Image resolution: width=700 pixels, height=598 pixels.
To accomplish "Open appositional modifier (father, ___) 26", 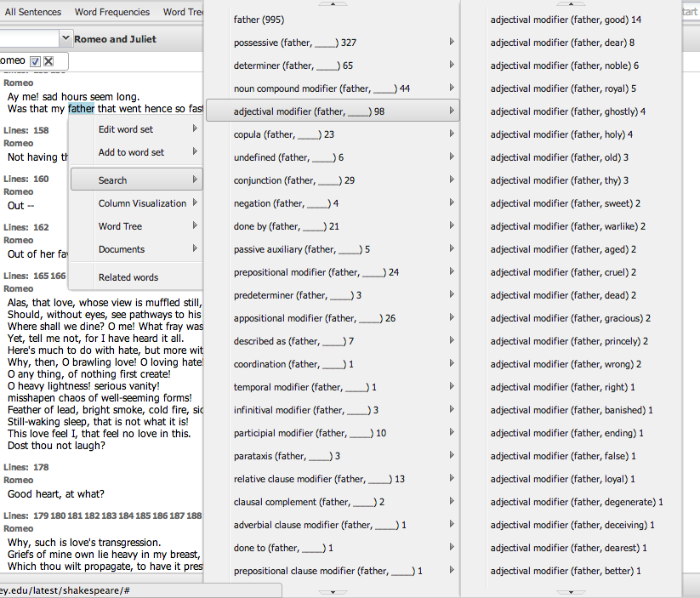I will click(x=333, y=318).
